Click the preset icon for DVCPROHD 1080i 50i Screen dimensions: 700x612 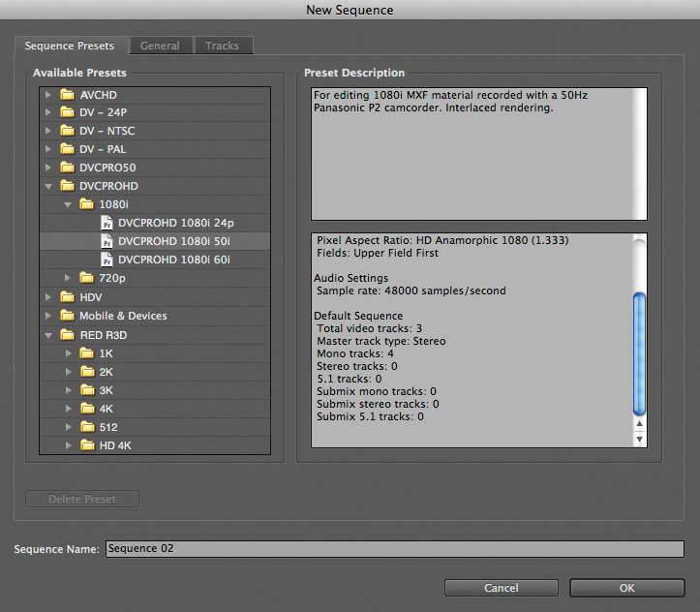click(107, 241)
